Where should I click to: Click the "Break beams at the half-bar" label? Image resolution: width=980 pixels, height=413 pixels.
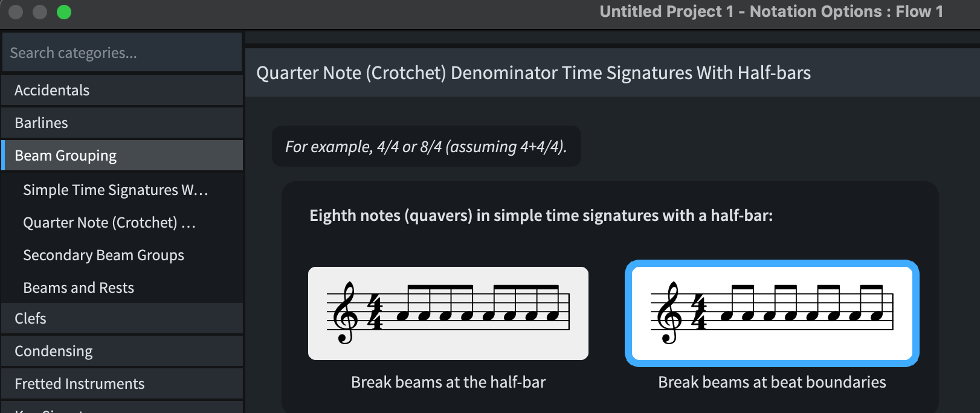(x=448, y=382)
